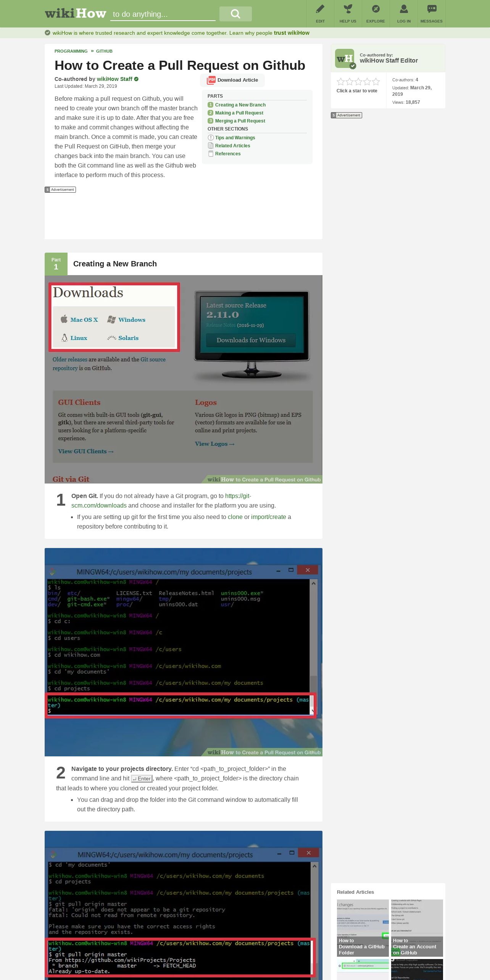Click the References icon

pyautogui.click(x=211, y=153)
